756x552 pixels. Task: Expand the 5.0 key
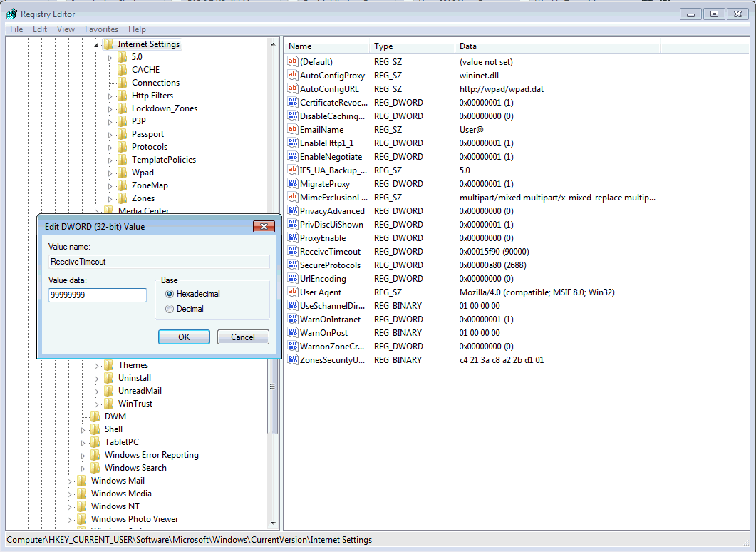click(x=110, y=58)
